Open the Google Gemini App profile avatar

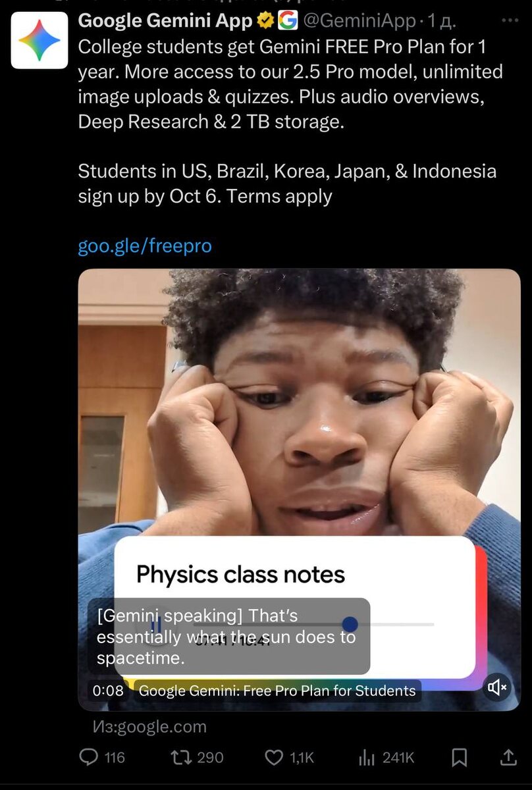(40, 40)
